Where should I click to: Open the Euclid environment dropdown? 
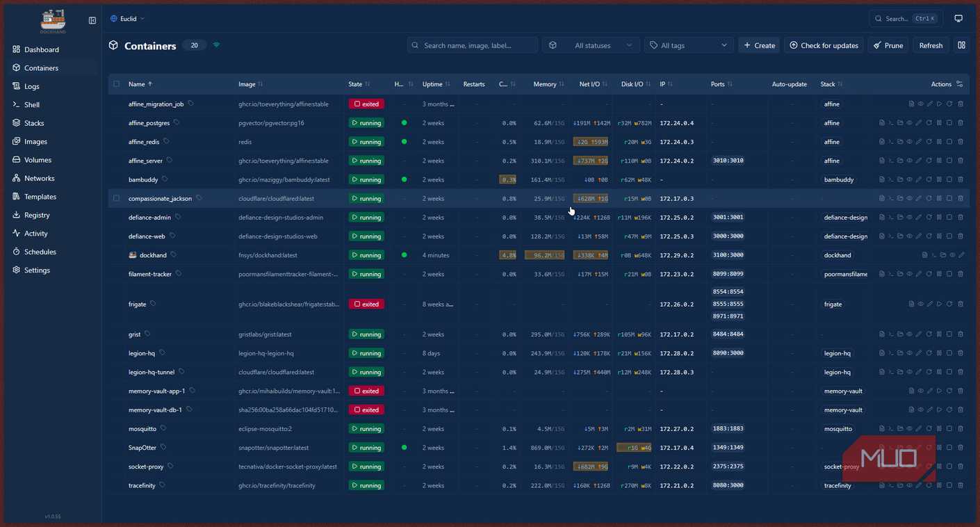128,19
